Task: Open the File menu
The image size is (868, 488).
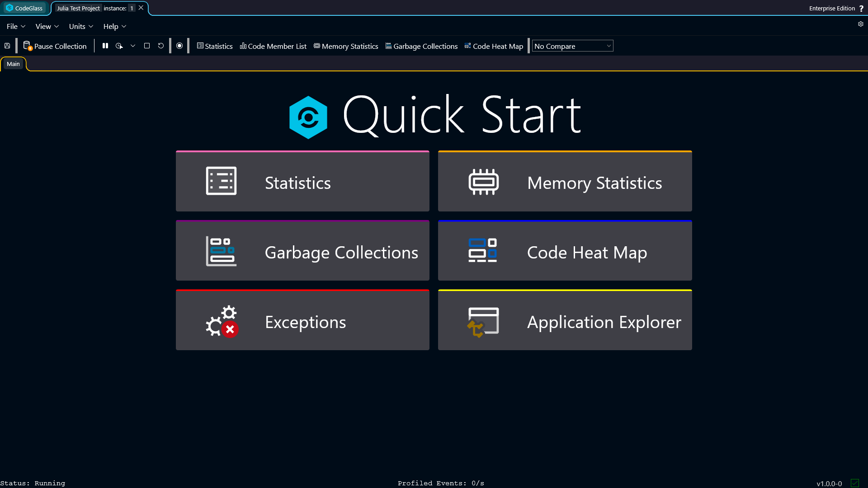Action: tap(16, 27)
